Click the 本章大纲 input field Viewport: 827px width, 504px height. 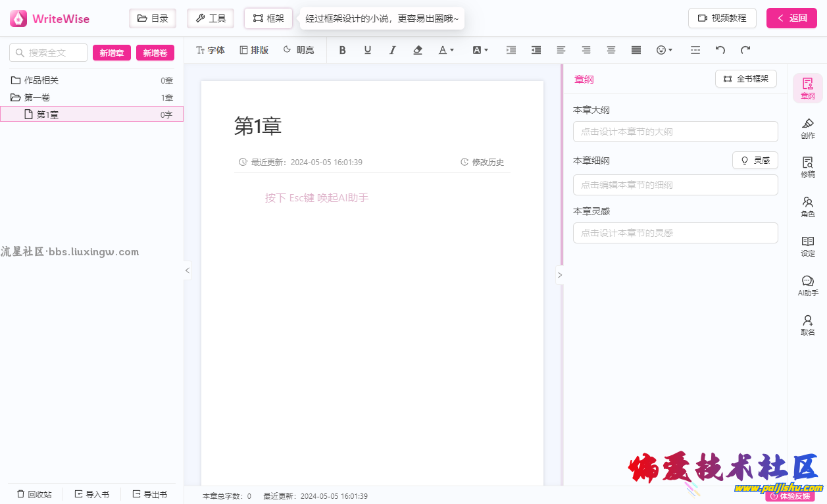click(675, 132)
